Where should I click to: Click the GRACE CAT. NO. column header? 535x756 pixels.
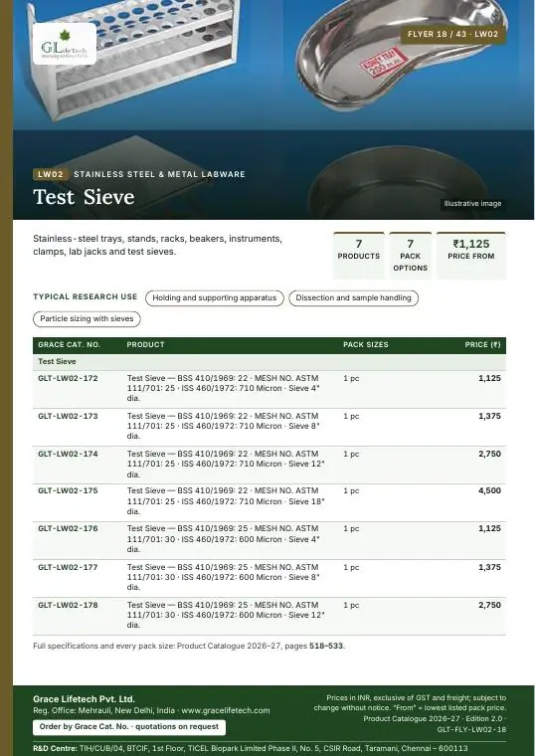(69, 345)
